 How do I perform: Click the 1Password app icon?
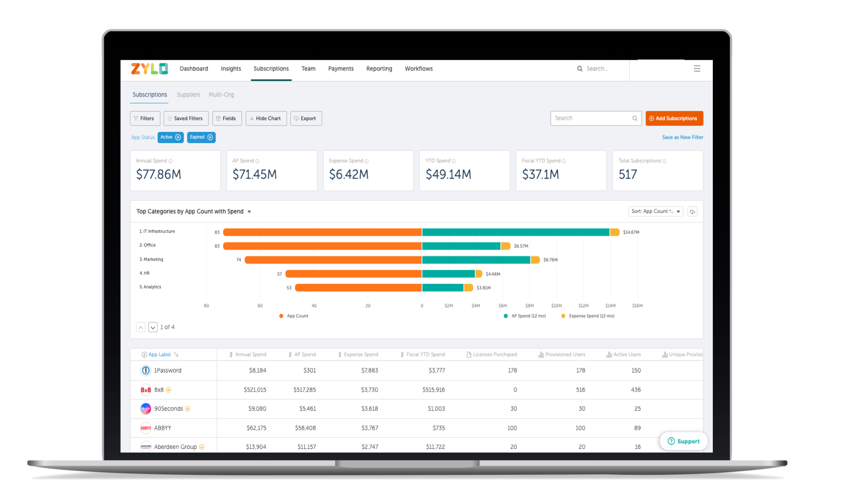(x=145, y=370)
